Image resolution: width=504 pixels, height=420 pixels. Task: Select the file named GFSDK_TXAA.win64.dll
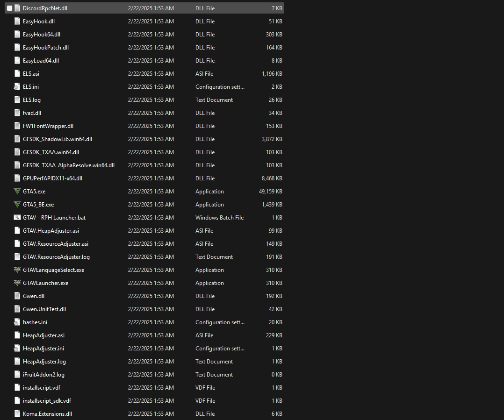(51, 152)
